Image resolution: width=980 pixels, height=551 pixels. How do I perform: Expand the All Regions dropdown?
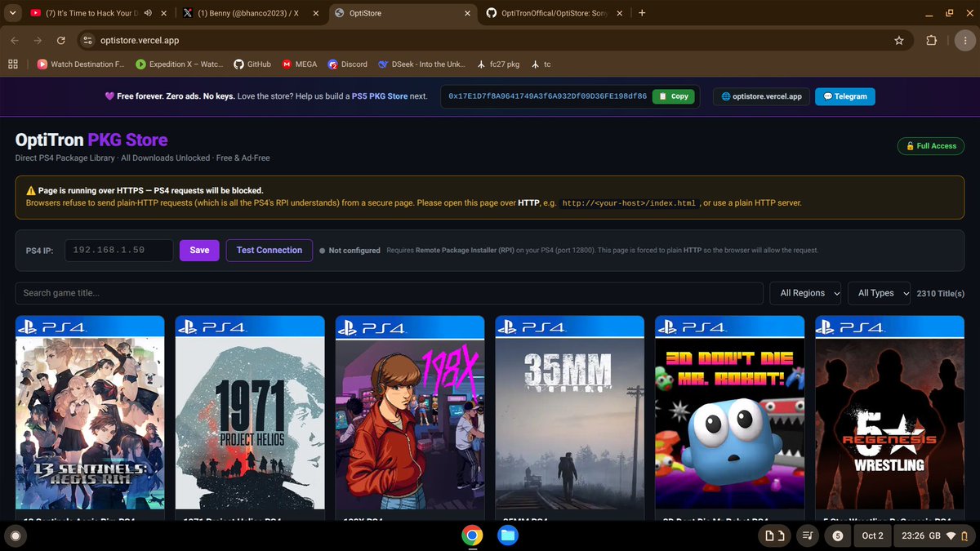(x=806, y=293)
